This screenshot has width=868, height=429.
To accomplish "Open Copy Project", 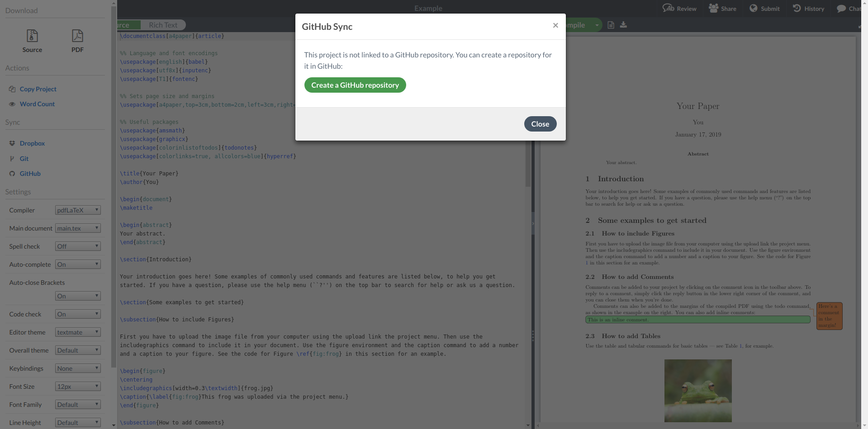I will (x=38, y=89).
